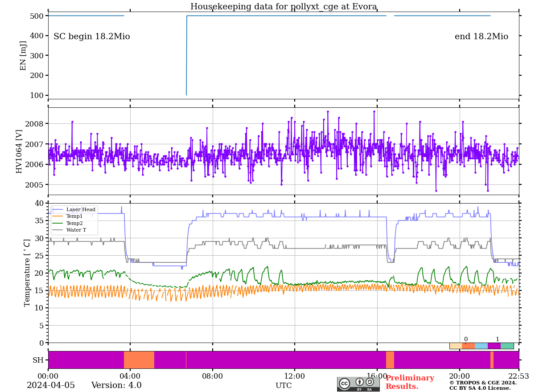Click the '00:00' time tick label
The height and width of the screenshot is (392, 535).
pyautogui.click(x=48, y=376)
